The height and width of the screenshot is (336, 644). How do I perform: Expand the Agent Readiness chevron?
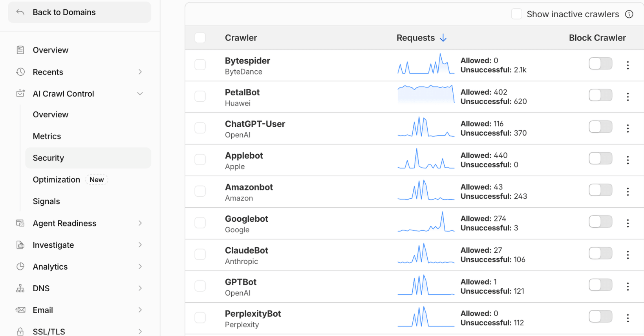pyautogui.click(x=140, y=223)
